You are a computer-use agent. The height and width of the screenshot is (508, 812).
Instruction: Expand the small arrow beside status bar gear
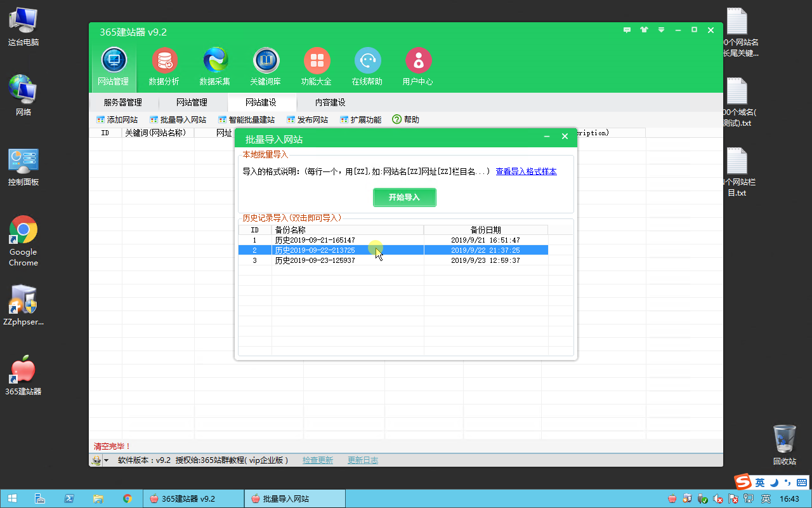[106, 460]
